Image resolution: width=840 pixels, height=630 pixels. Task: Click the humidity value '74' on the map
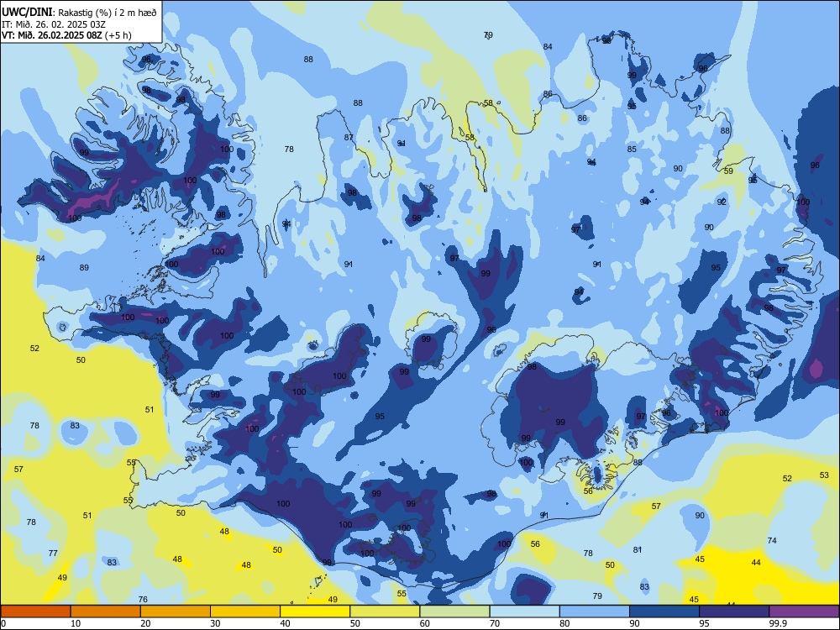[772, 540]
